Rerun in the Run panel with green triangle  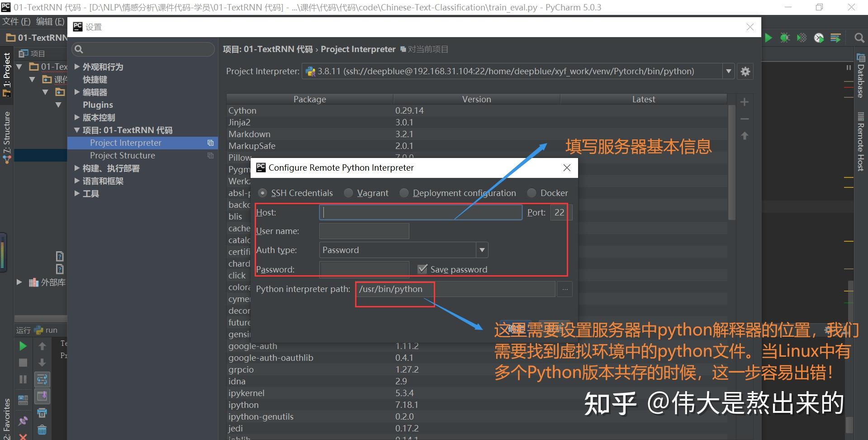click(23, 346)
